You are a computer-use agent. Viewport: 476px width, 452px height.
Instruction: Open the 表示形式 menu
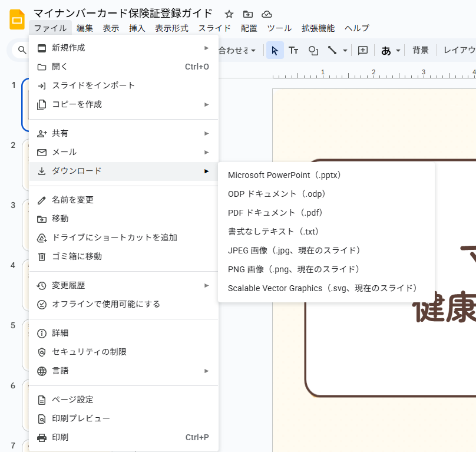click(x=171, y=28)
